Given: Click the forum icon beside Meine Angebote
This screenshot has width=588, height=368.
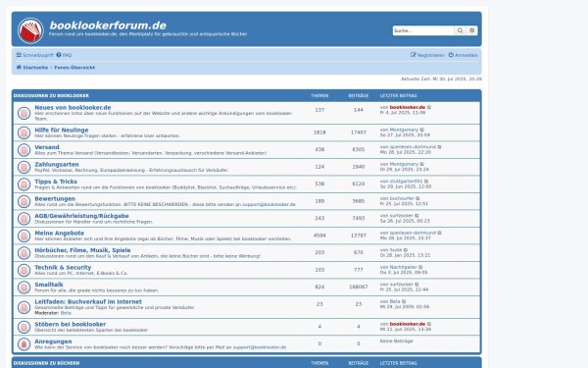Looking at the screenshot, I should click(24, 236).
